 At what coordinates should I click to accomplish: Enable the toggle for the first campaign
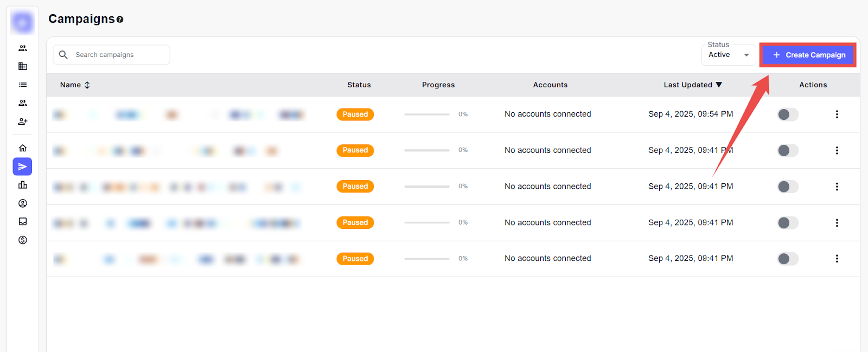point(788,114)
